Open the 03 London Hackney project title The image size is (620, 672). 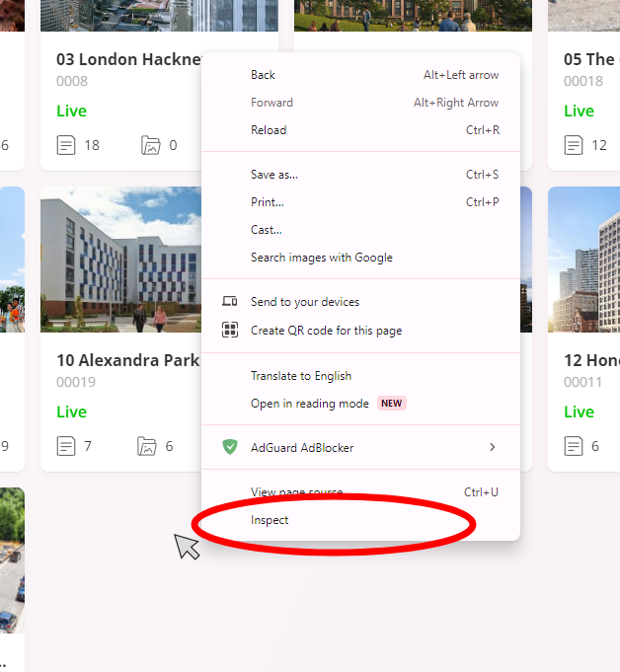pyautogui.click(x=128, y=59)
